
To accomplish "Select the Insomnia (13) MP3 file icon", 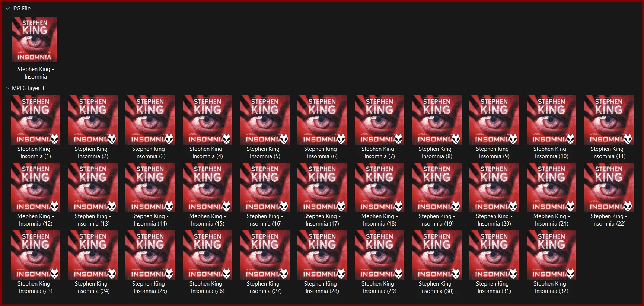I will pos(93,187).
